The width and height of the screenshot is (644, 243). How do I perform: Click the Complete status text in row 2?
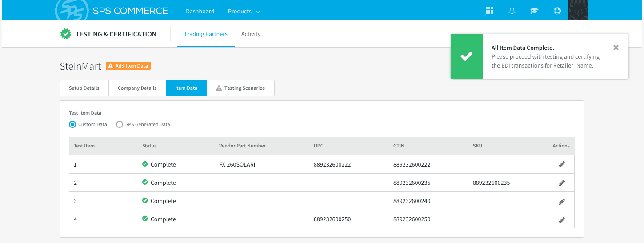[x=163, y=183]
